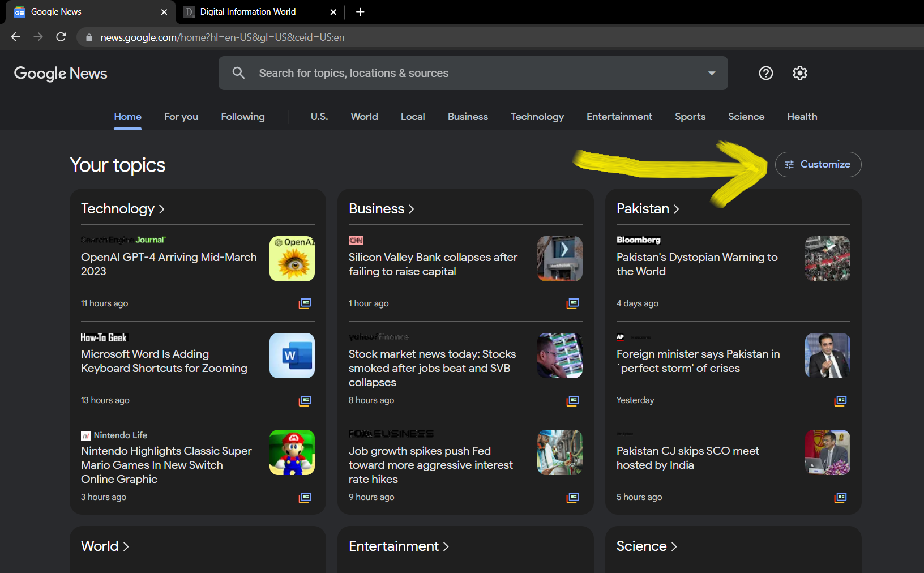924x573 pixels.
Task: Read Job growth spikes push Fed article
Action: (431, 465)
